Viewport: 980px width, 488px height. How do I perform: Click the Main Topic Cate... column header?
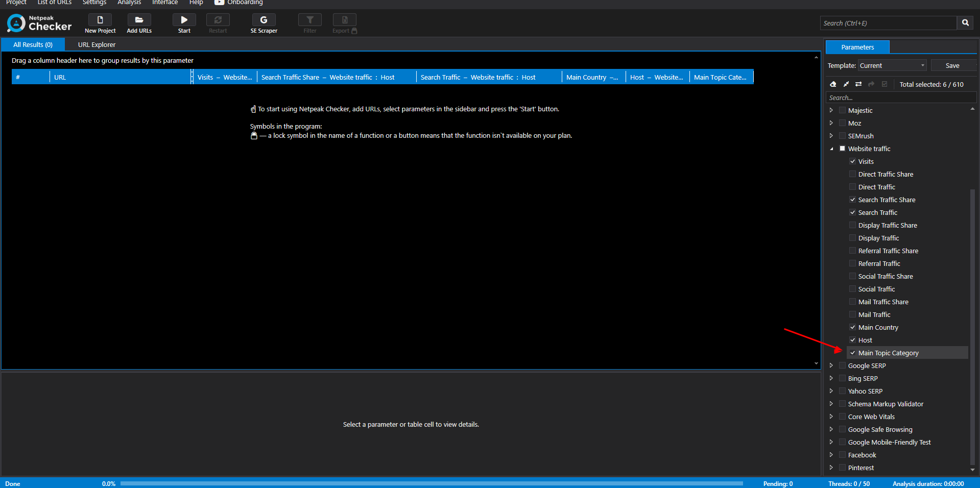coord(721,77)
